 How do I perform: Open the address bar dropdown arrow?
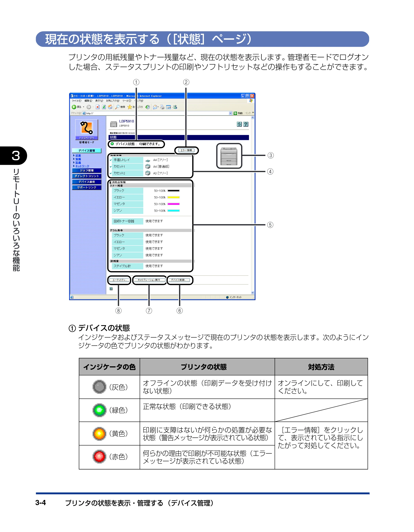pos(230,113)
